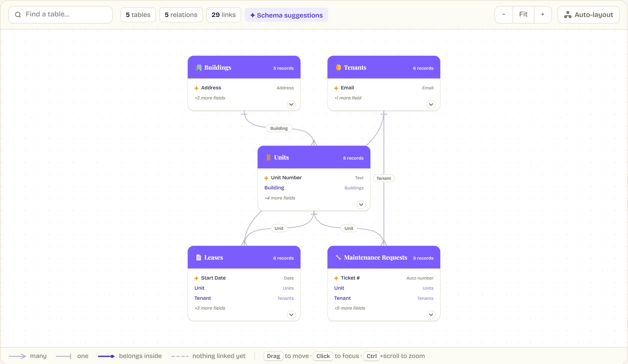Viewport: 628px width, 364px height.
Task: Click primary-field plus icon beside Address
Action: coord(196,88)
